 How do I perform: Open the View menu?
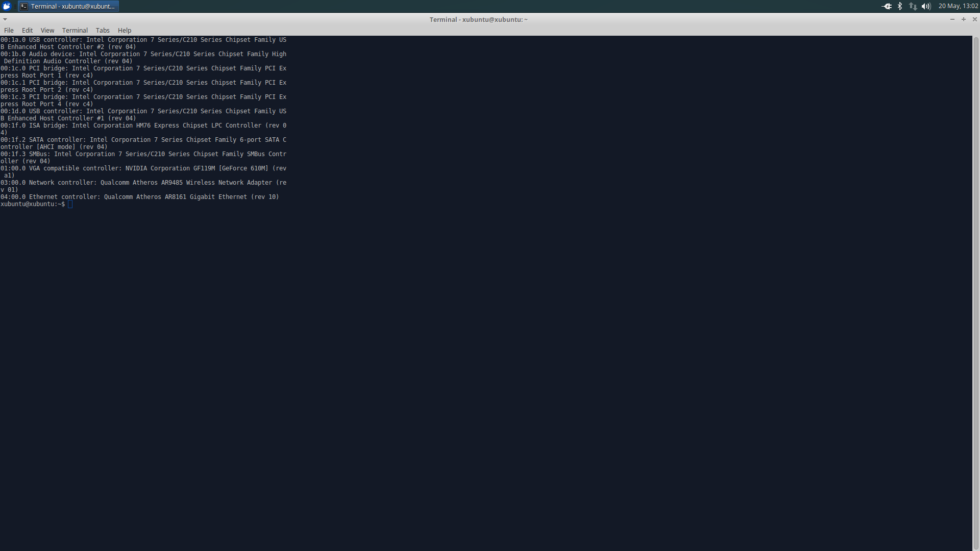pos(47,30)
